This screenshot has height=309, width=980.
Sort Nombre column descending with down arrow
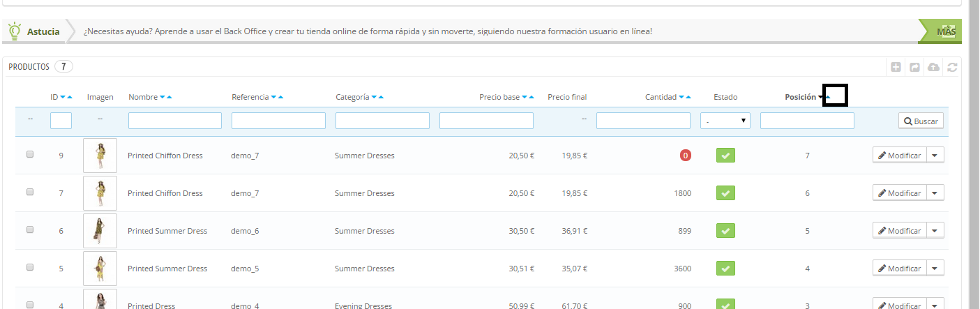[x=163, y=98]
